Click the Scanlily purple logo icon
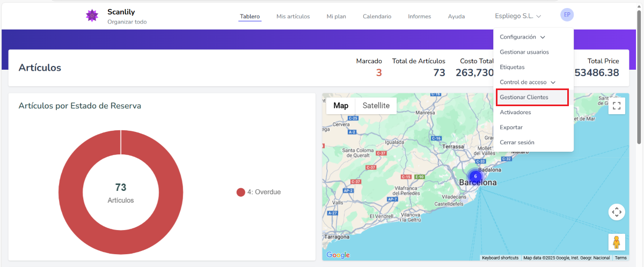 pos(92,16)
